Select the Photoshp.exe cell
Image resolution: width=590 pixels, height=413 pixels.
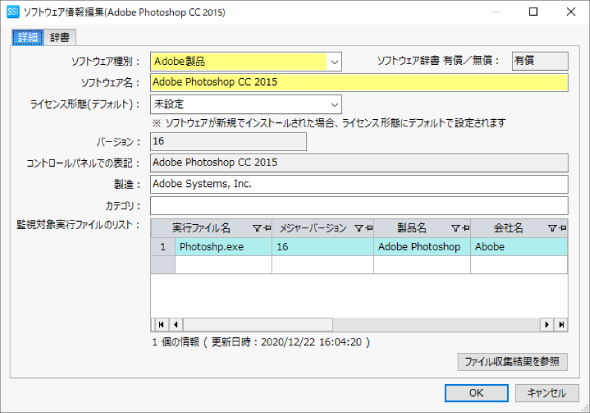point(223,247)
